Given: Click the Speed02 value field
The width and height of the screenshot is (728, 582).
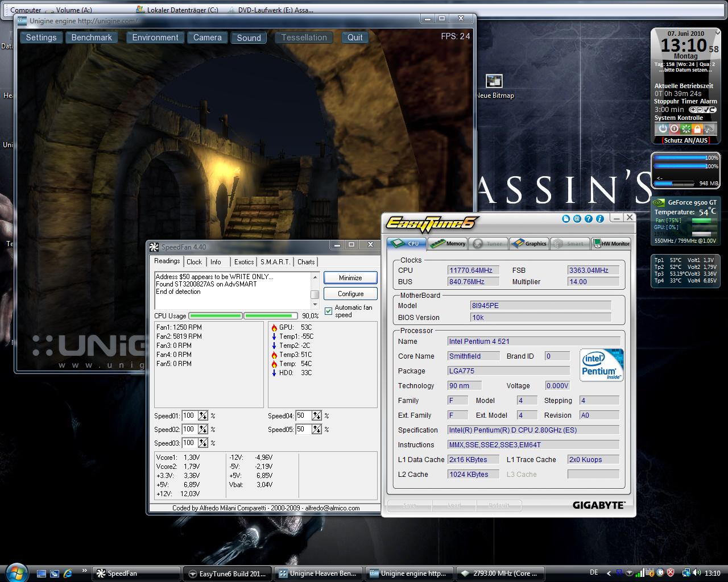Looking at the screenshot, I should pyautogui.click(x=189, y=429).
